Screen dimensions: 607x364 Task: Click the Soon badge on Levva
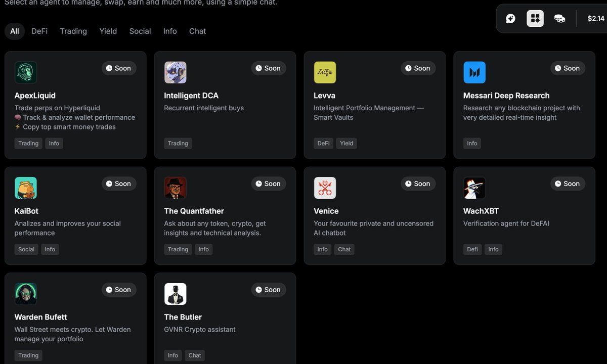pos(418,68)
